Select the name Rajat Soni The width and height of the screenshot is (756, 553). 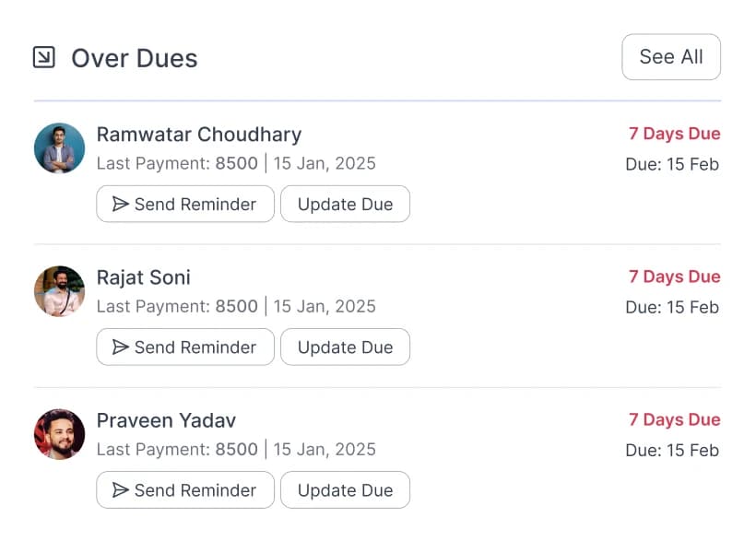144,277
